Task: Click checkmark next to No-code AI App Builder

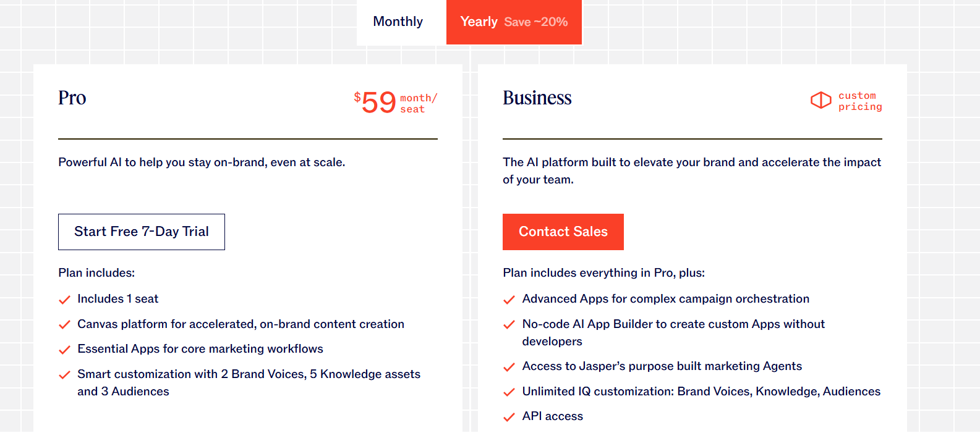Action: [509, 325]
